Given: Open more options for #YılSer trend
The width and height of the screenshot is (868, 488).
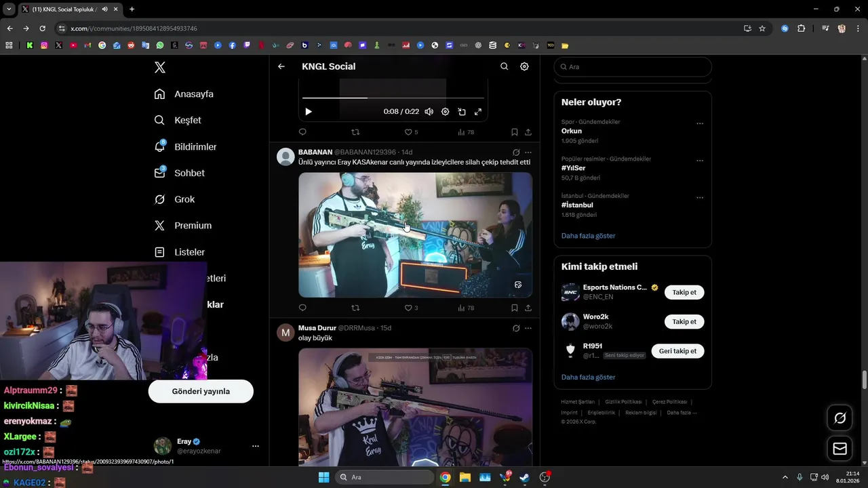Looking at the screenshot, I should 700,161.
